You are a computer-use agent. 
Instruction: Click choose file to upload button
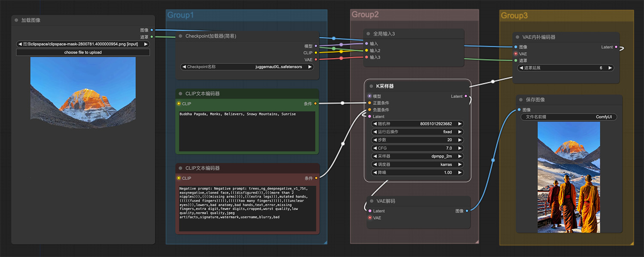point(83,52)
